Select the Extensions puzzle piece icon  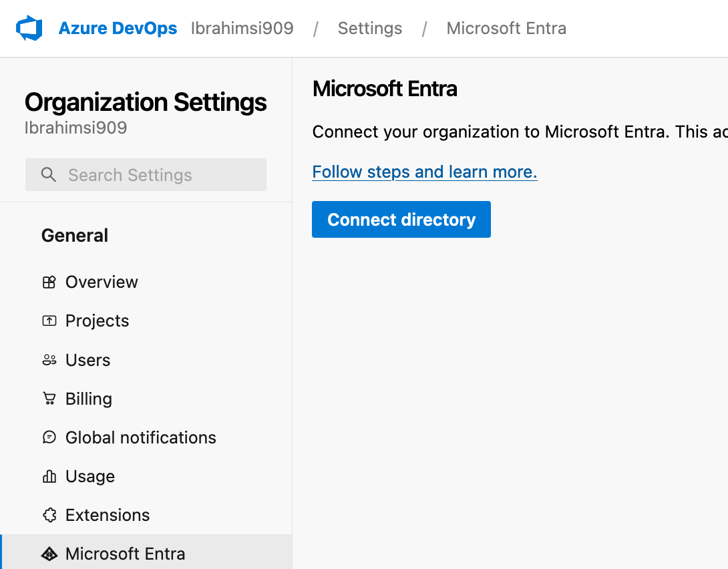(49, 515)
